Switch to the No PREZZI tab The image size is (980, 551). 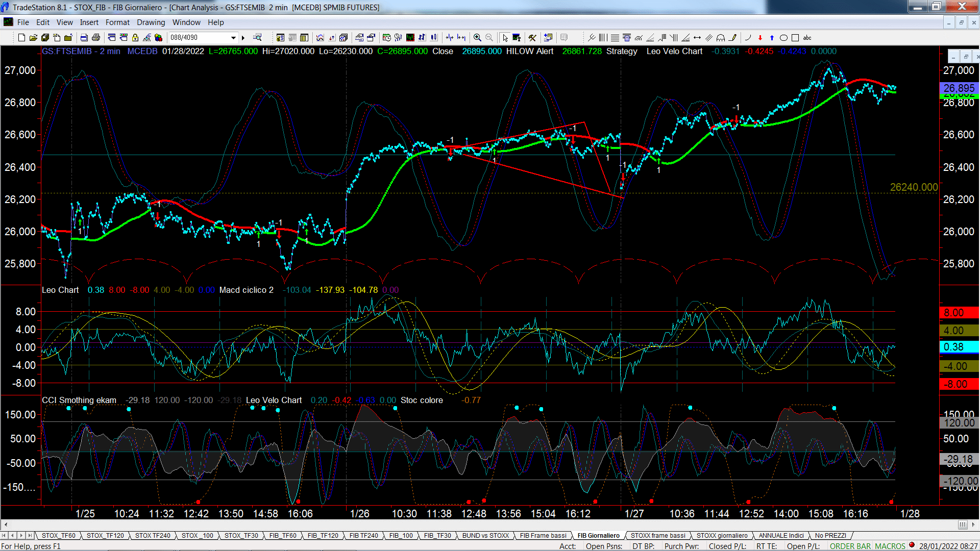[830, 536]
